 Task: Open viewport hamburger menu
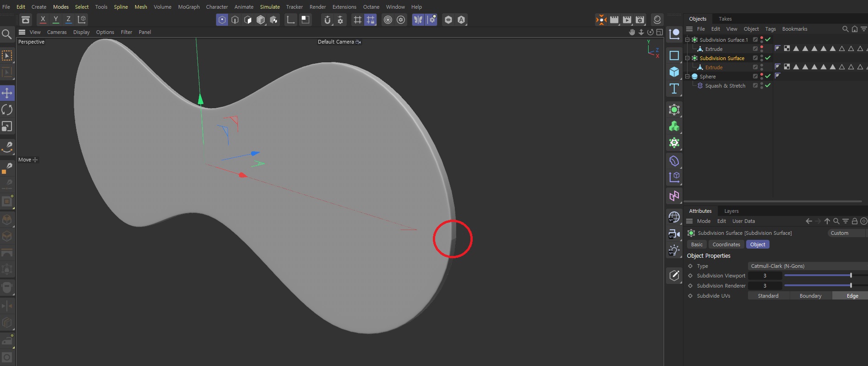(x=22, y=32)
